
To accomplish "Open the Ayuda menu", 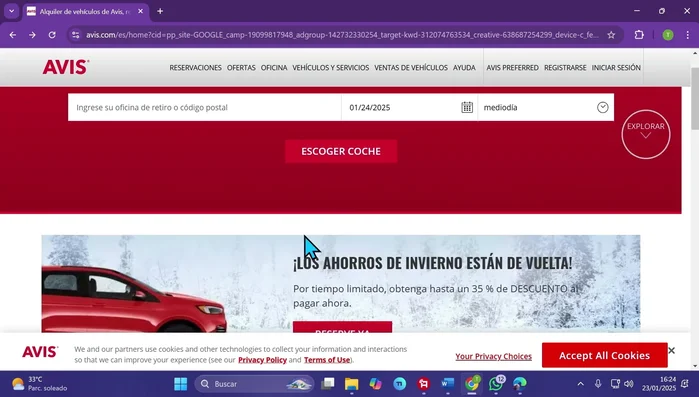I will [464, 68].
